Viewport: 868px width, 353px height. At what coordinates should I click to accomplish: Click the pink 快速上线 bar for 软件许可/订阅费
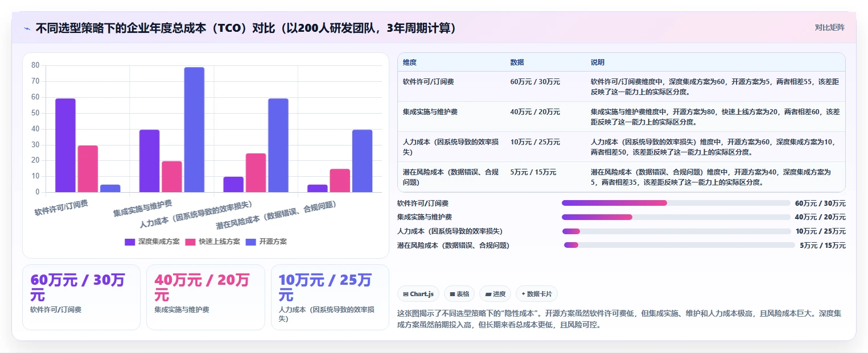(x=88, y=169)
